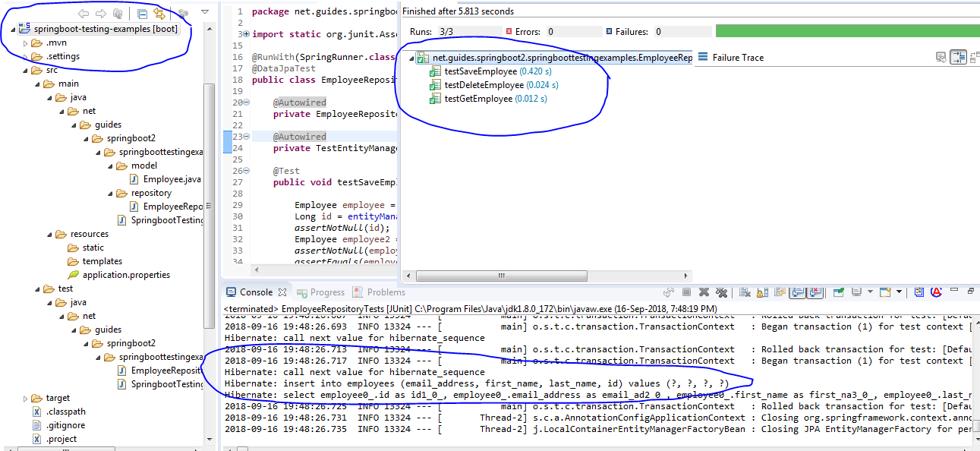Image resolution: width=980 pixels, height=451 pixels.
Task: Select the Display Selected Console icon
Action: click(857, 292)
